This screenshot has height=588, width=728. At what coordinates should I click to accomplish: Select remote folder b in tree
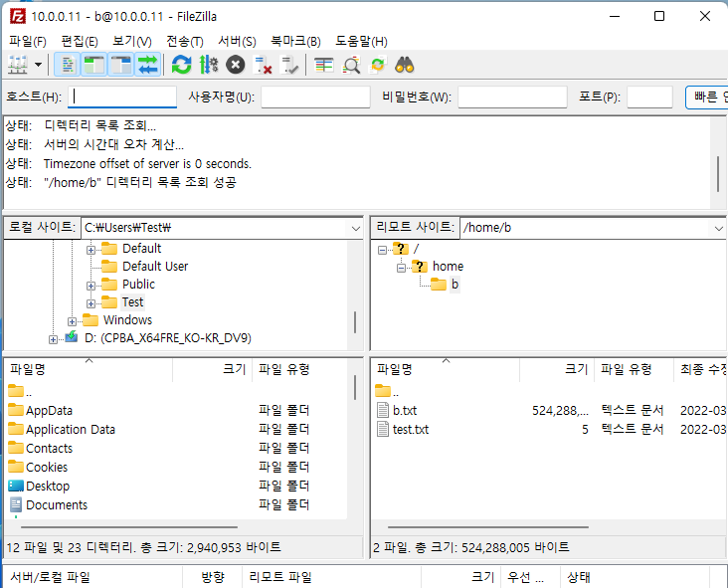455,285
